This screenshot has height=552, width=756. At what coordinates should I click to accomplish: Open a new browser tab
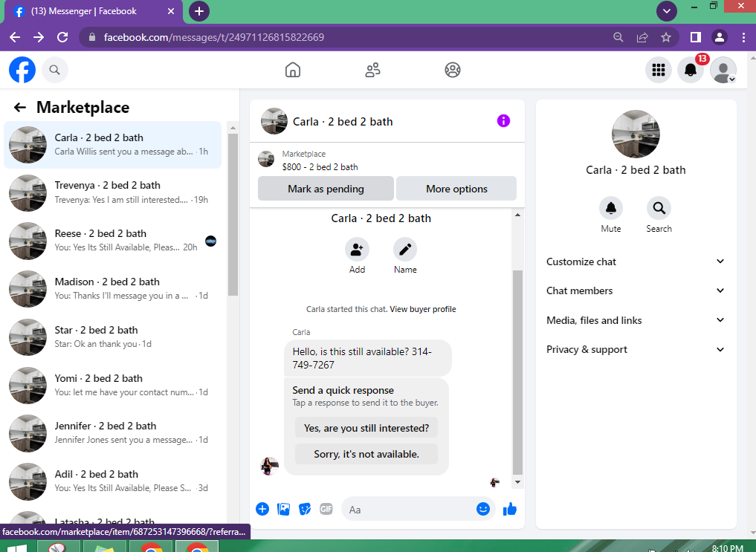pos(199,11)
